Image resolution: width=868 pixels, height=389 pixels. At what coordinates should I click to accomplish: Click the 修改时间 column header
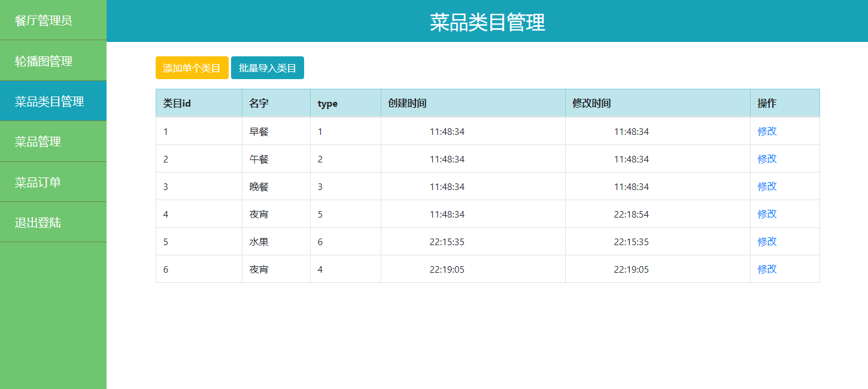[x=591, y=103]
